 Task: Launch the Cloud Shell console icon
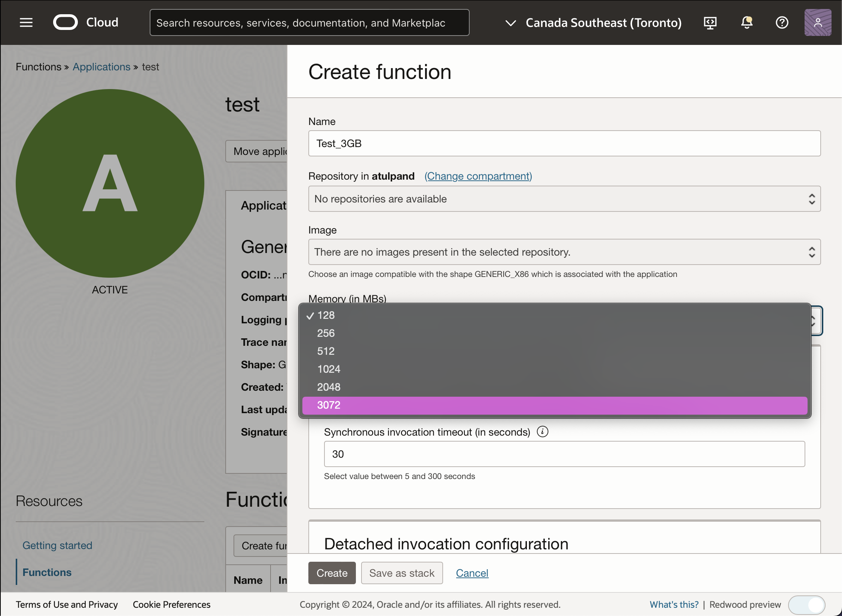[710, 22]
